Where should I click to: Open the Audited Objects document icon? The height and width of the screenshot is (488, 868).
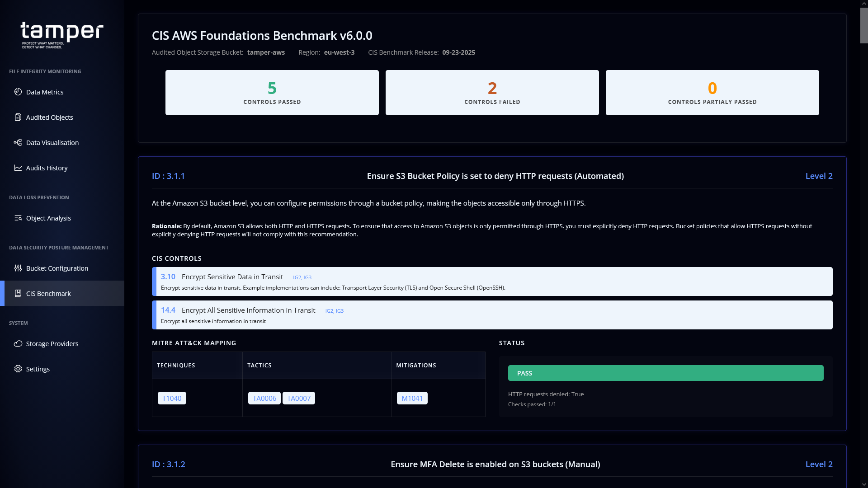click(18, 117)
